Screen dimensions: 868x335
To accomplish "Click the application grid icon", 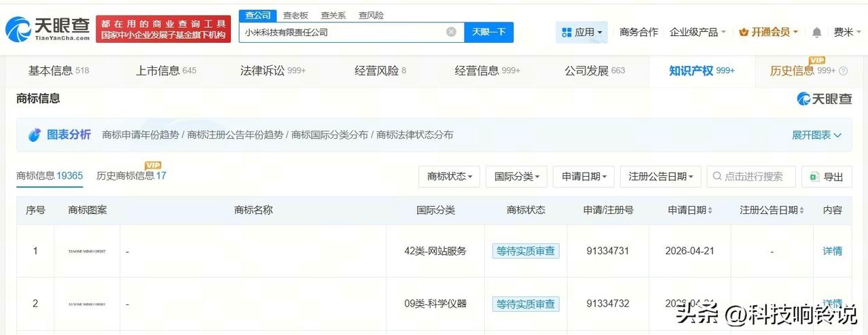I will pos(566,32).
